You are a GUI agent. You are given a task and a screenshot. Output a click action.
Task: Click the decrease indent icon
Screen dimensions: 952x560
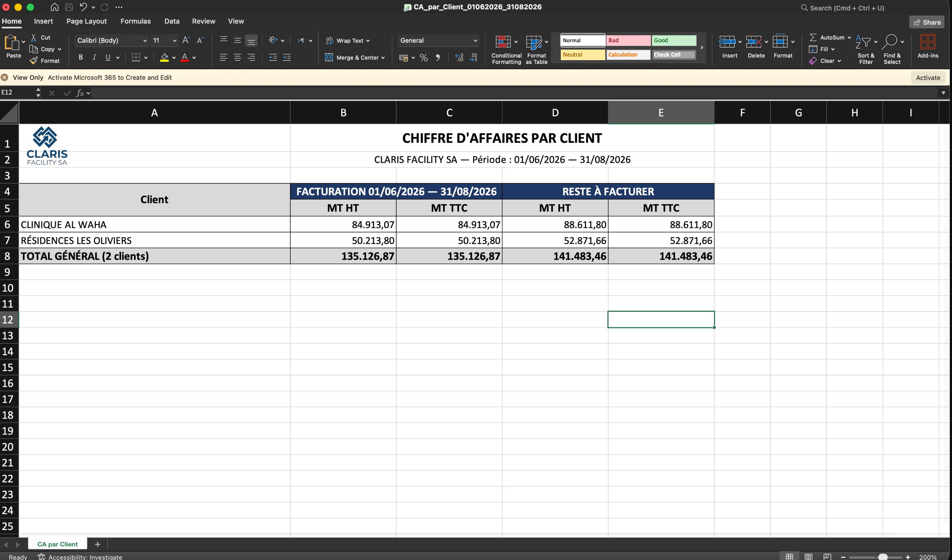click(x=273, y=57)
